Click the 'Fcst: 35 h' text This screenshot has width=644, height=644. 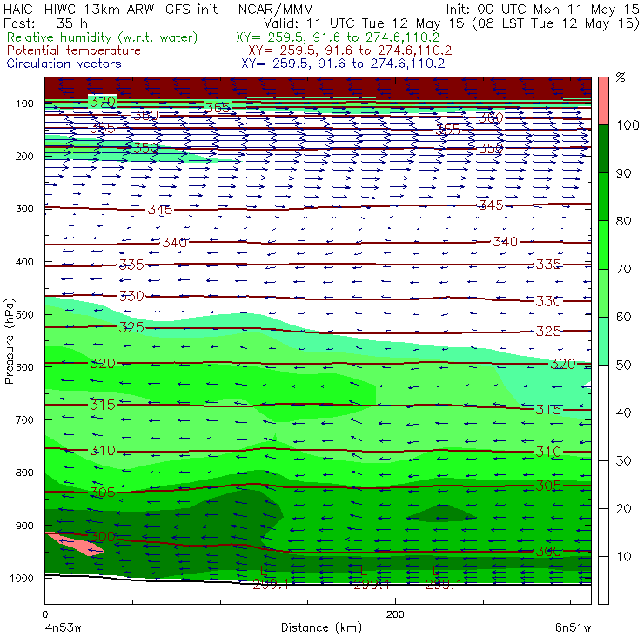[x=45, y=23]
